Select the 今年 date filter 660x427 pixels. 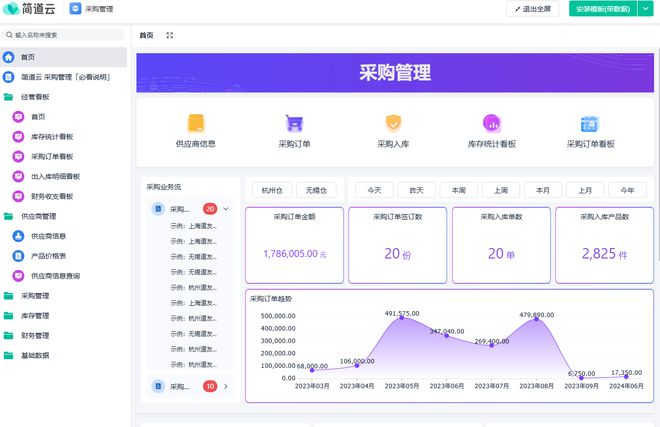pos(627,190)
